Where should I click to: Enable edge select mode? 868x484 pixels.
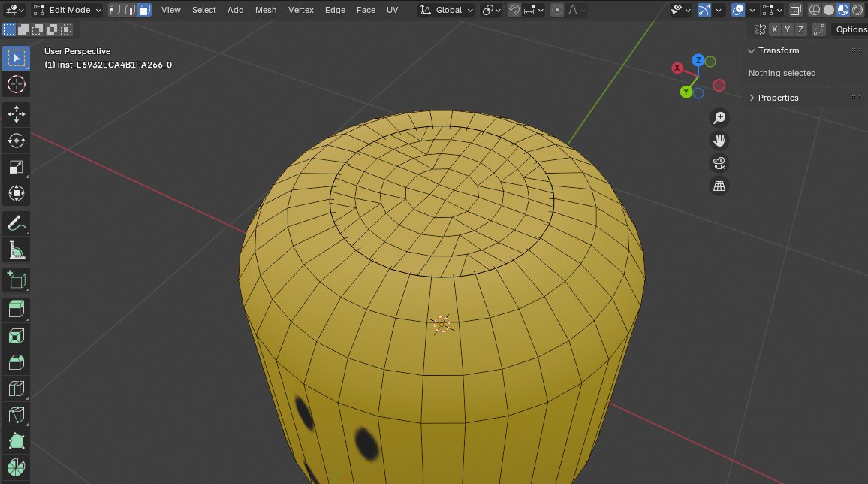pos(130,10)
